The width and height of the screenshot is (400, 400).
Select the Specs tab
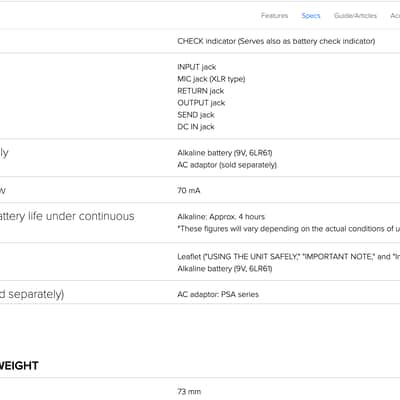(311, 16)
